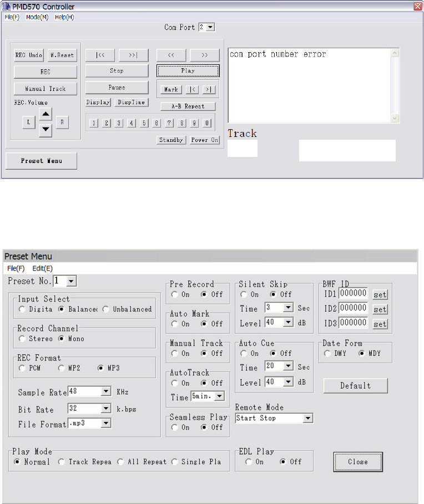This screenshot has height=504, width=424.
Task: Click the Standby button
Action: (x=171, y=140)
